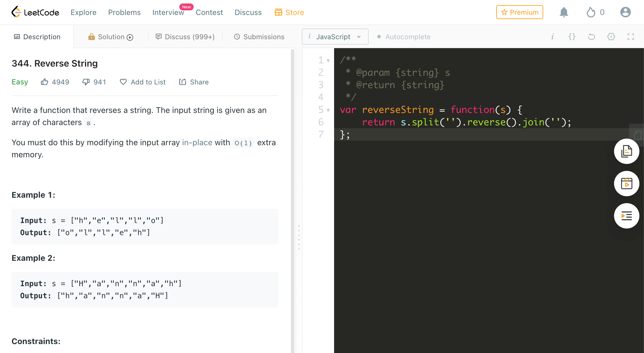Click code line 6 return statement

(x=467, y=122)
